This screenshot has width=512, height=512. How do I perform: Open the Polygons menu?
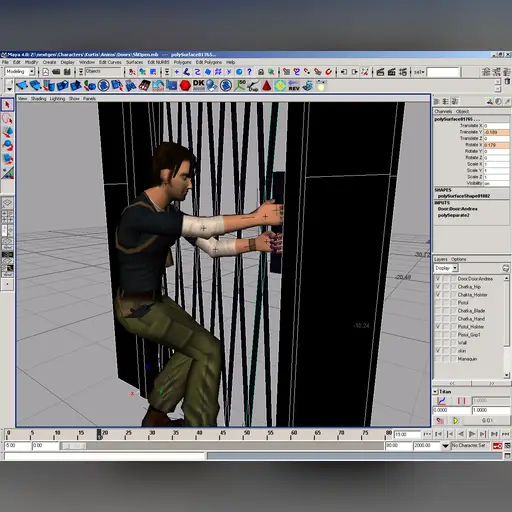click(183, 62)
